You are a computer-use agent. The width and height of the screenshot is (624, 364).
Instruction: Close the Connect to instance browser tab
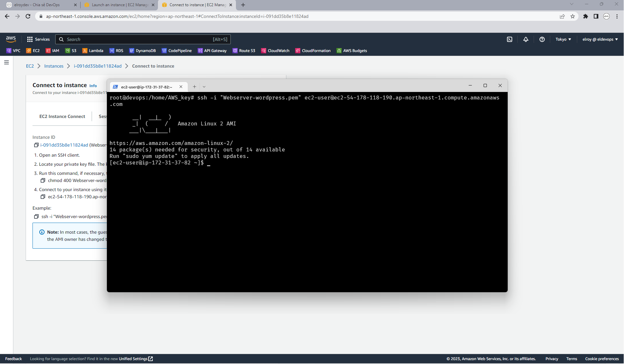[x=231, y=5]
